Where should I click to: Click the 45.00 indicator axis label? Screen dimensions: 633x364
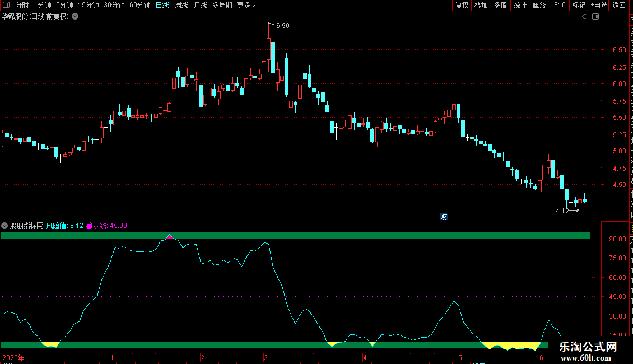click(x=618, y=297)
